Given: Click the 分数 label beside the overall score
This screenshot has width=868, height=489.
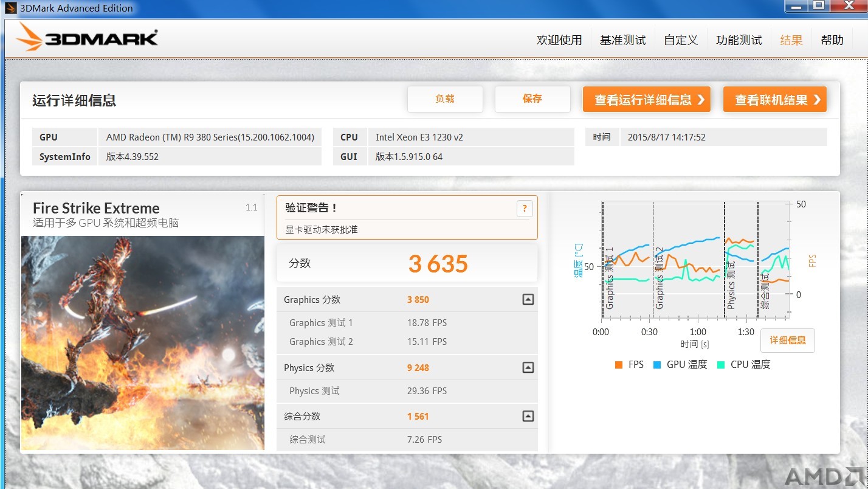Looking at the screenshot, I should coord(300,263).
